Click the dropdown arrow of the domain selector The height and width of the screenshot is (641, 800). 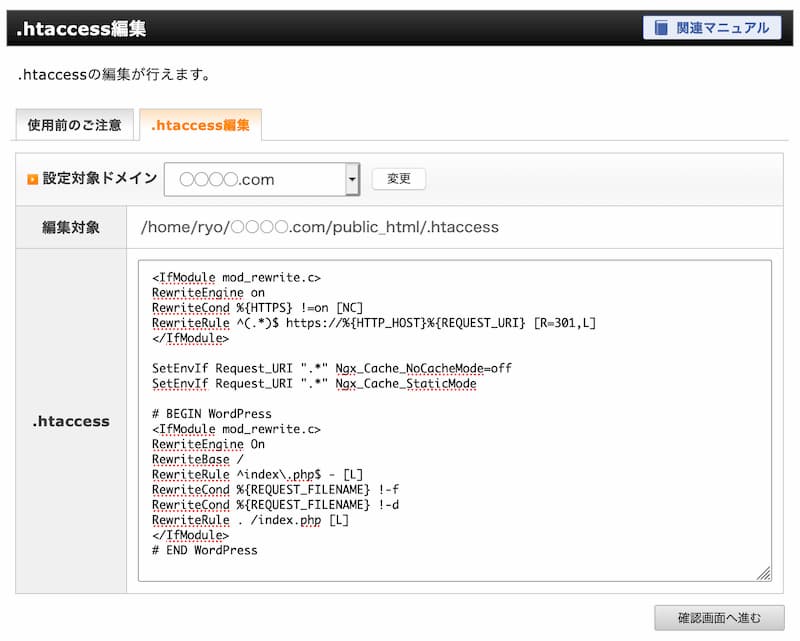(352, 179)
